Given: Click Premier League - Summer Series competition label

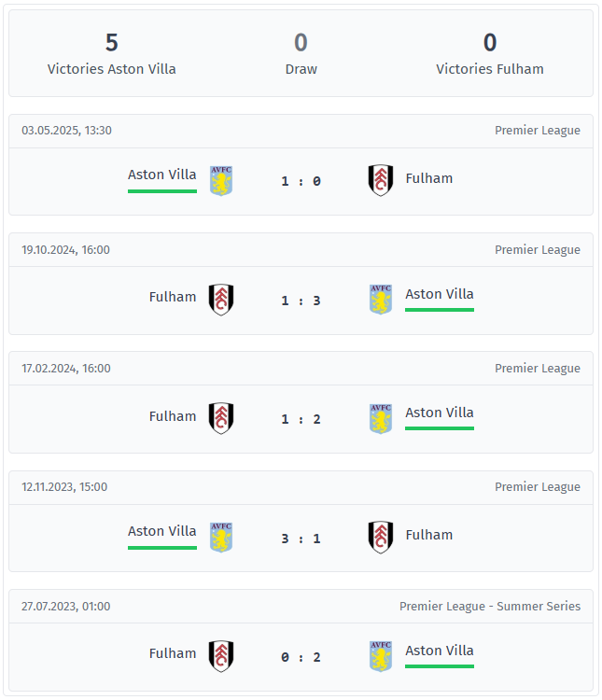Looking at the screenshot, I should point(489,607).
